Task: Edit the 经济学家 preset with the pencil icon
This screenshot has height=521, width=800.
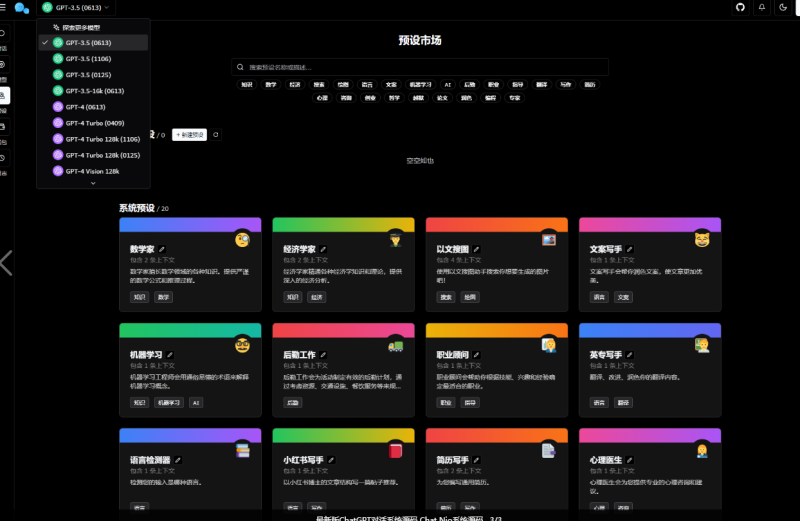Action: 323,250
